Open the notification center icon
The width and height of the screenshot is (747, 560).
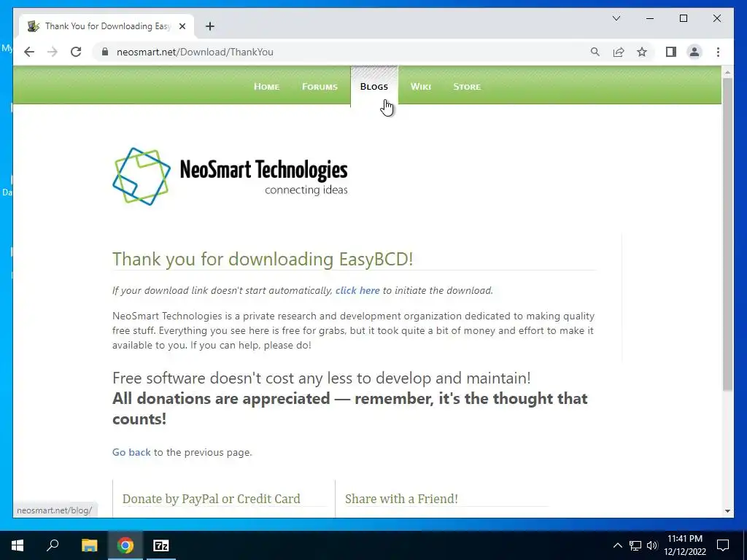pos(723,545)
